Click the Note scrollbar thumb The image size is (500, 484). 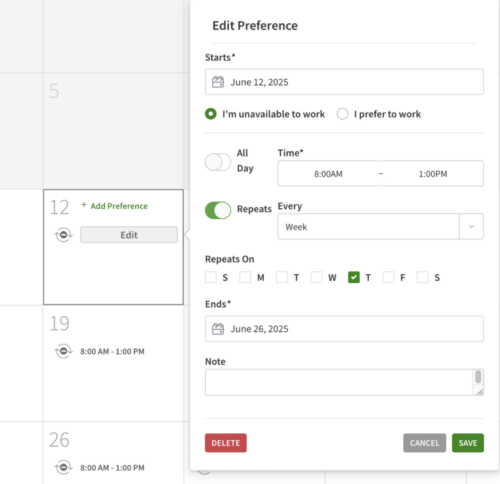point(478,377)
